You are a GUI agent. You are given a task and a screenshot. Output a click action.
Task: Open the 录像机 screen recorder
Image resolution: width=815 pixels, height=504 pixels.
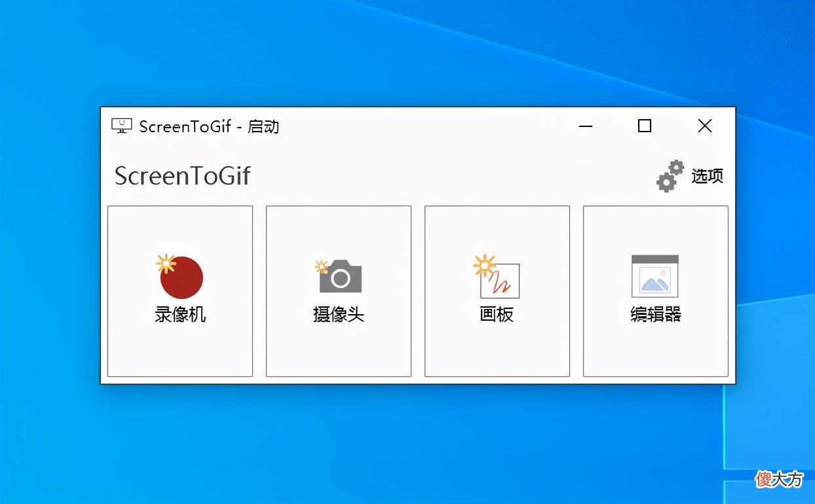(180, 291)
